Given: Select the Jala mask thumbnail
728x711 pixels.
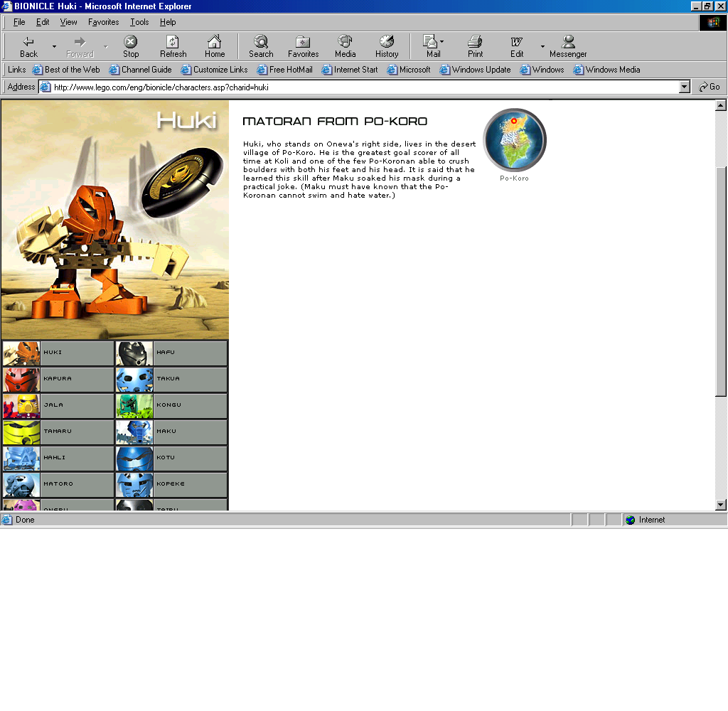Looking at the screenshot, I should [x=21, y=407].
